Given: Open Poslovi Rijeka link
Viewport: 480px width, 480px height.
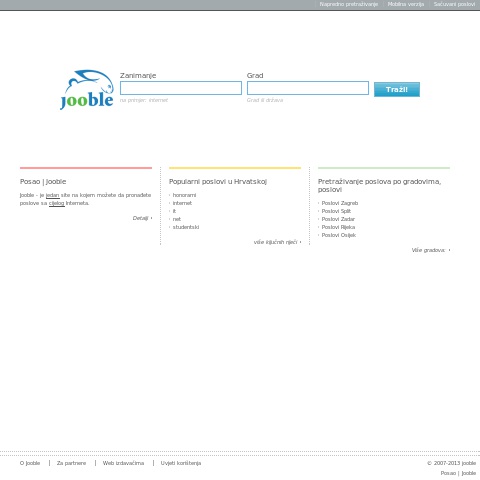Looking at the screenshot, I should 338,227.
